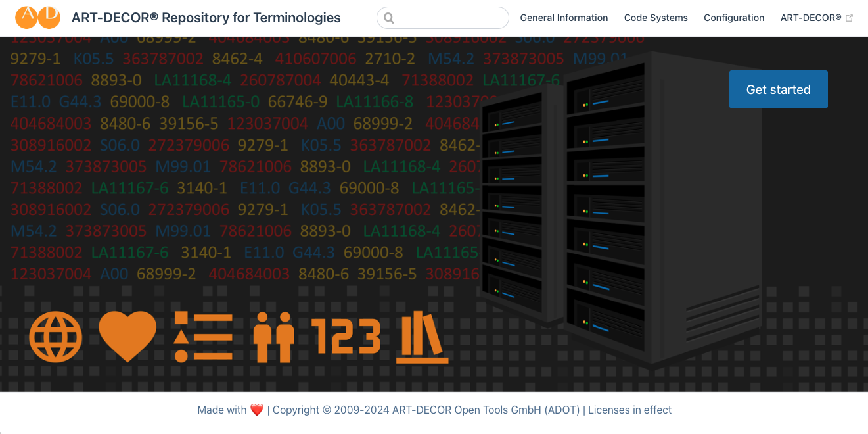Click the magnifying glass search icon
The image size is (868, 434).
click(389, 18)
